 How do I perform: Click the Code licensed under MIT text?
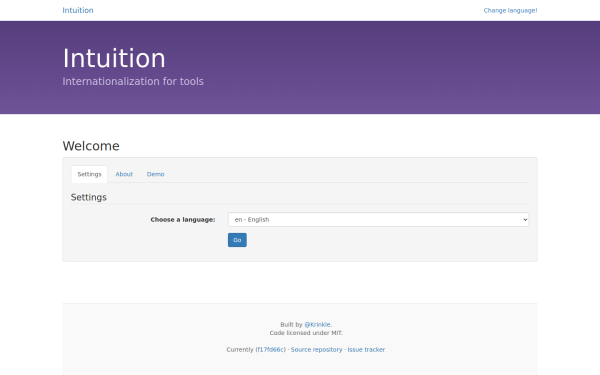coord(306,333)
